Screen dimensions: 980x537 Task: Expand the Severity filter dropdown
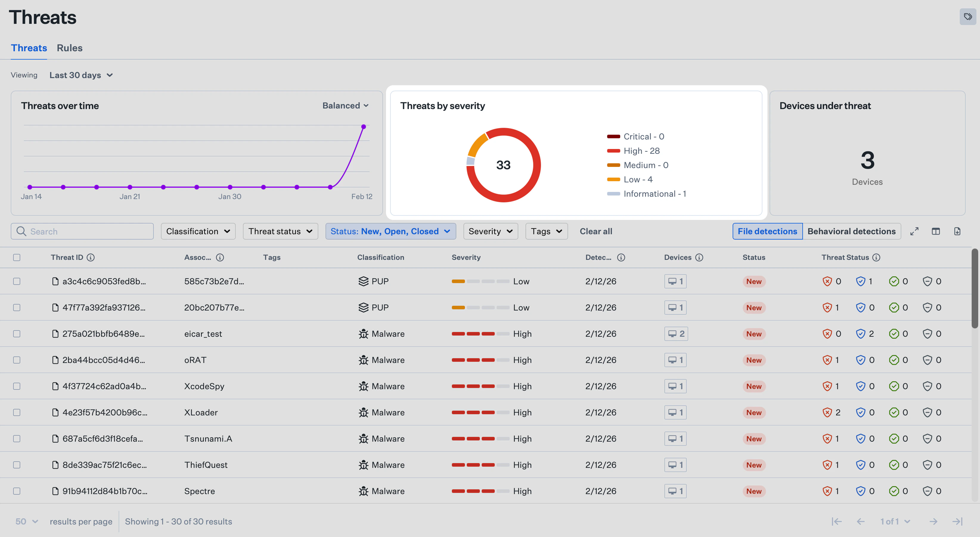pyautogui.click(x=490, y=231)
